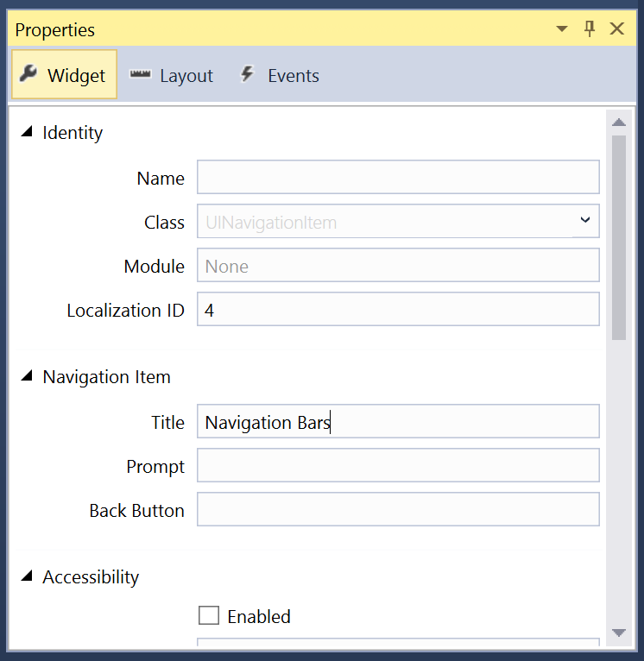The image size is (644, 661).
Task: Switch to the Layout tab
Action: tap(172, 75)
